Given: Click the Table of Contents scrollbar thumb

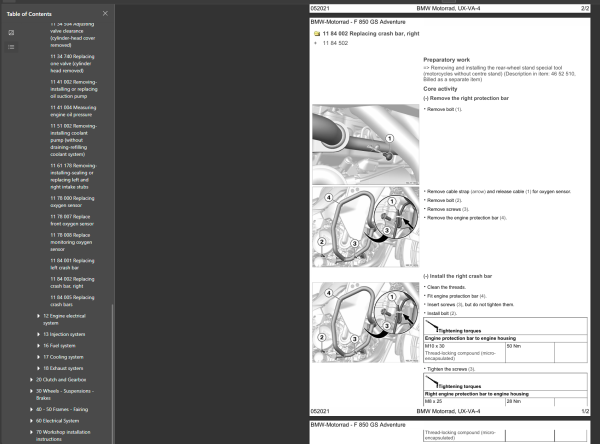Looking at the screenshot, I should (x=112, y=373).
